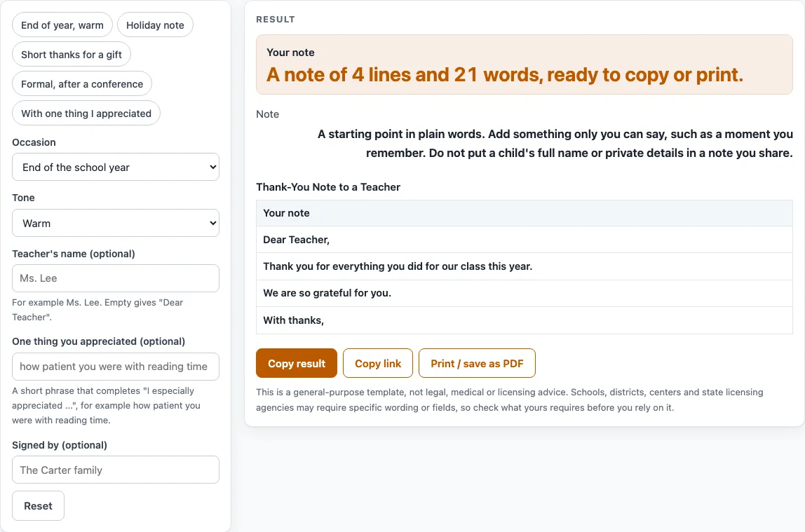Viewport: 805px width, 532px height.
Task: Click the "Occasion" field label
Action: coord(34,142)
